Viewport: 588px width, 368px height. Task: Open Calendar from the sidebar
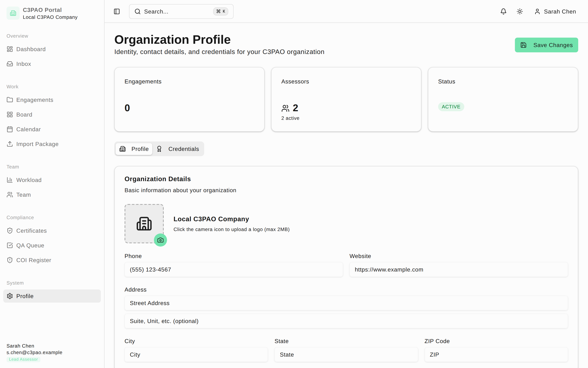coord(52,129)
